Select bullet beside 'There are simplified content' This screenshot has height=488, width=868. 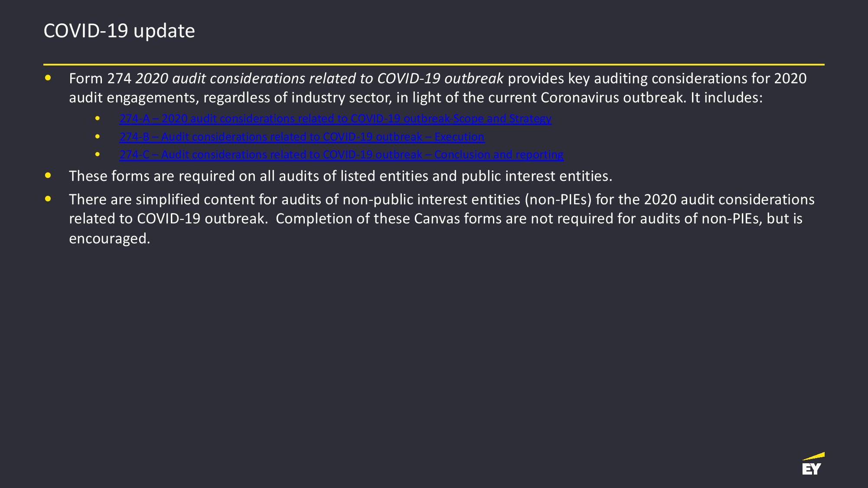[48, 199]
